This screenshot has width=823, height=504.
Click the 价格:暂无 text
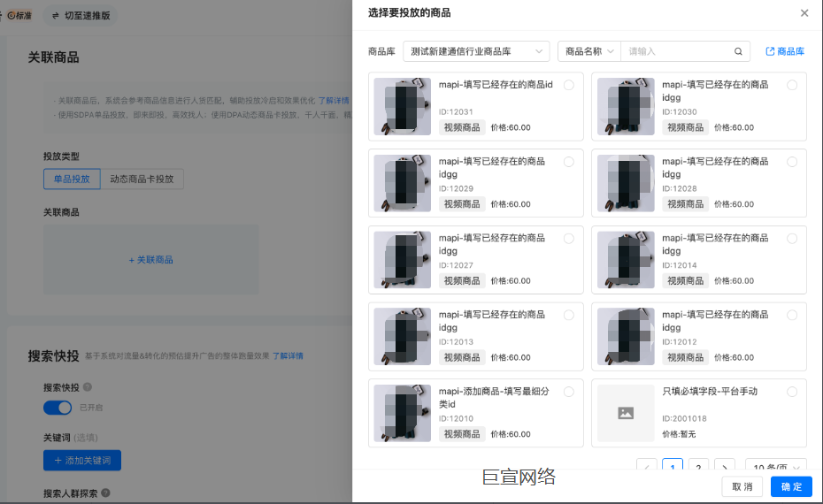(x=679, y=434)
